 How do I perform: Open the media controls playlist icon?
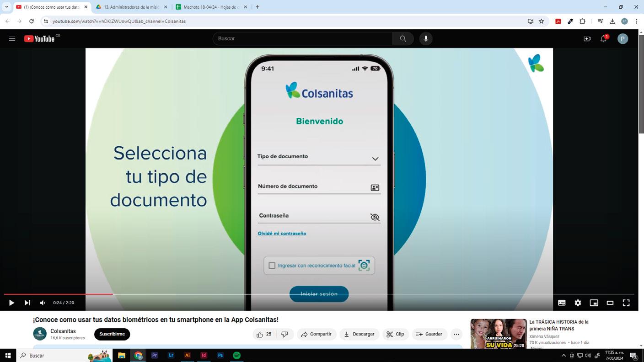pyautogui.click(x=600, y=21)
